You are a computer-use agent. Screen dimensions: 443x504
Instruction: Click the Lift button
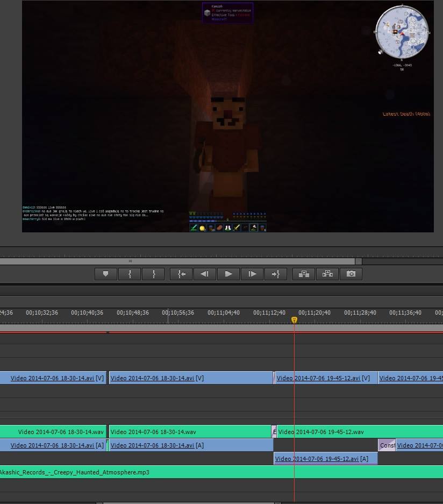[304, 274]
